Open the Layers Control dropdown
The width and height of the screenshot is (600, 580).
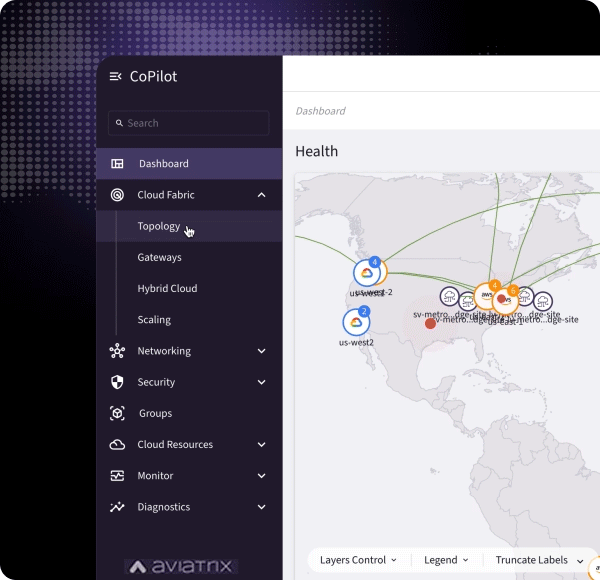[x=358, y=560]
